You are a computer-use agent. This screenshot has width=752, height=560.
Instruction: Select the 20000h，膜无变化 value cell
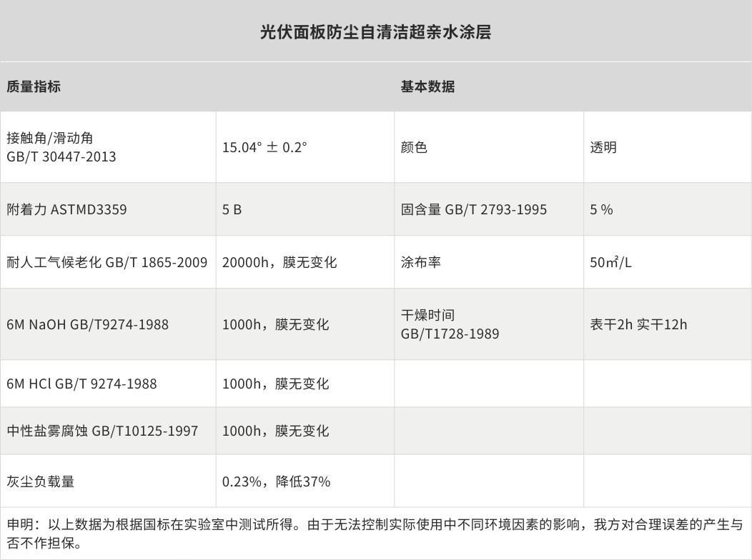click(279, 262)
